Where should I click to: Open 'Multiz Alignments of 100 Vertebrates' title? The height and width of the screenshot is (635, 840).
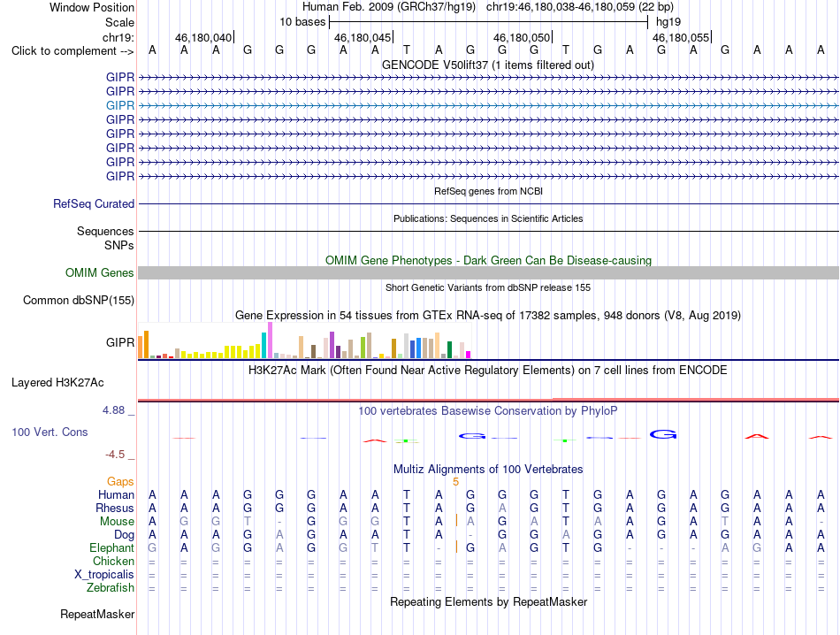coord(488,470)
